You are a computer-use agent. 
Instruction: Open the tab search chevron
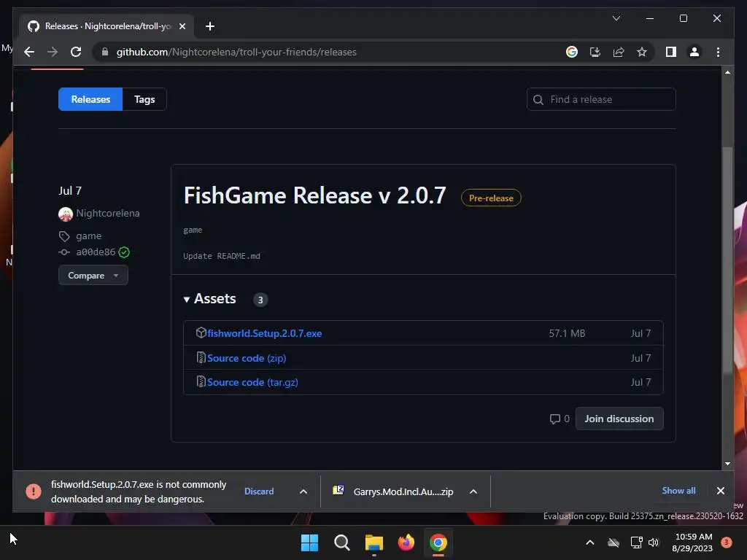pos(616,18)
